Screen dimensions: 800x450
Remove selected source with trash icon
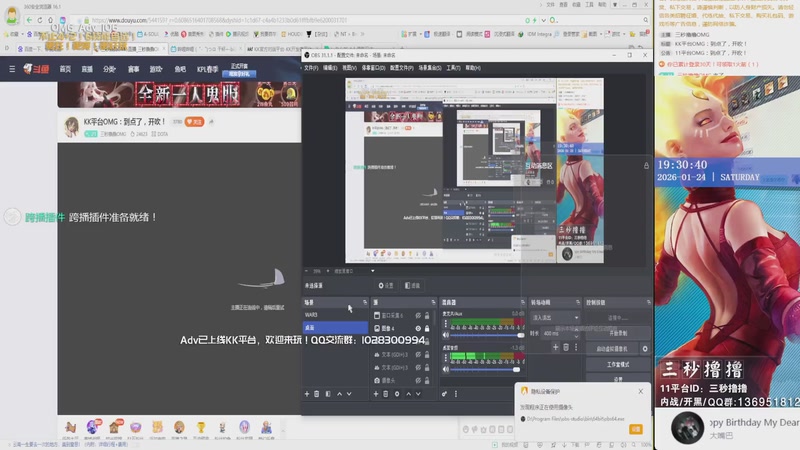386,394
